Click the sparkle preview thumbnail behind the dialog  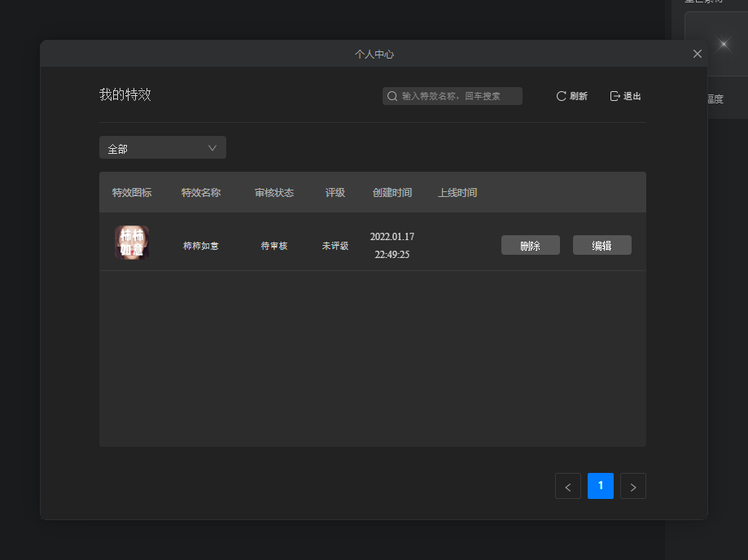(x=720, y=44)
